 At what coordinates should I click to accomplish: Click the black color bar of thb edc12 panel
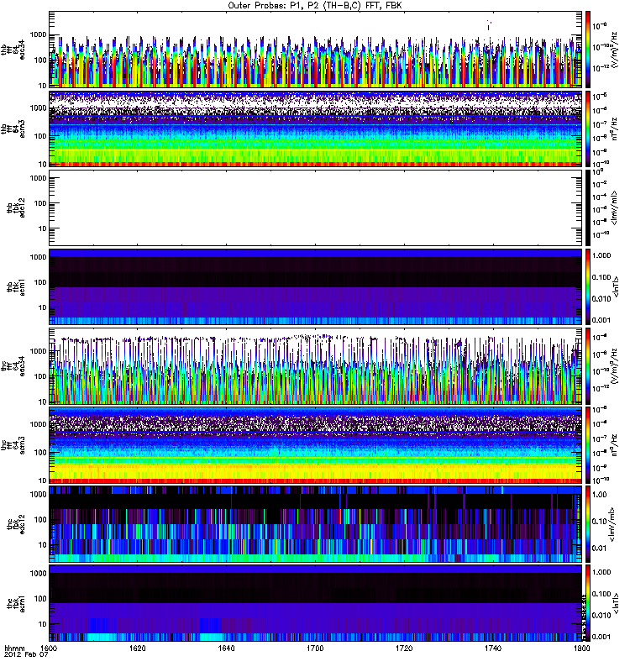[x=588, y=207]
